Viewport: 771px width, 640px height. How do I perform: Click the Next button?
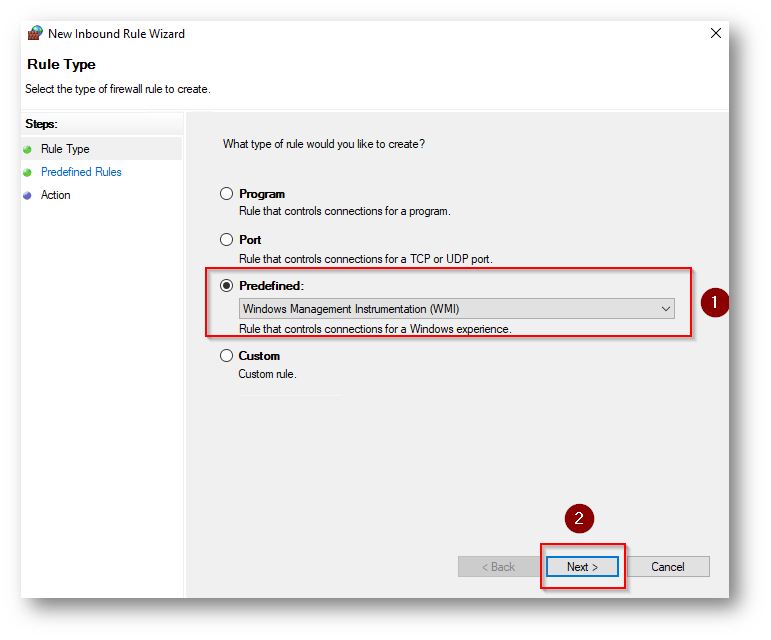point(582,567)
